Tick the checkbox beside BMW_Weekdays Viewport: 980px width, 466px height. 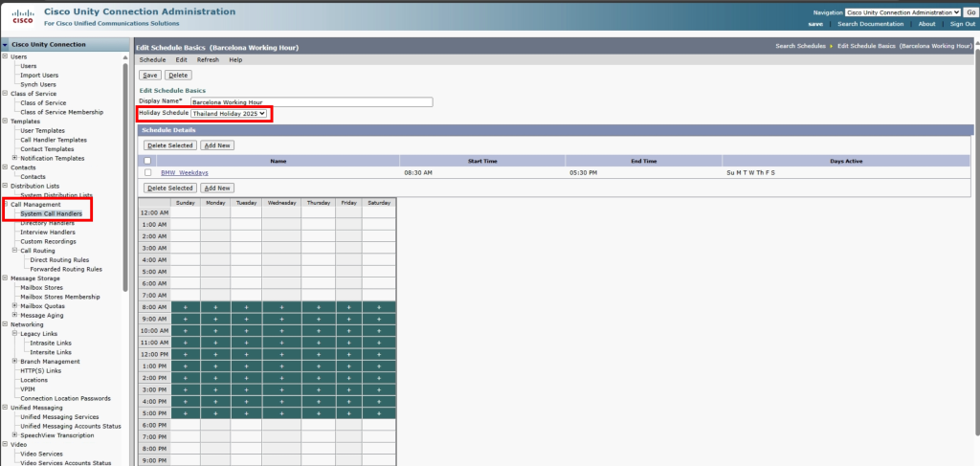pyautogui.click(x=147, y=172)
